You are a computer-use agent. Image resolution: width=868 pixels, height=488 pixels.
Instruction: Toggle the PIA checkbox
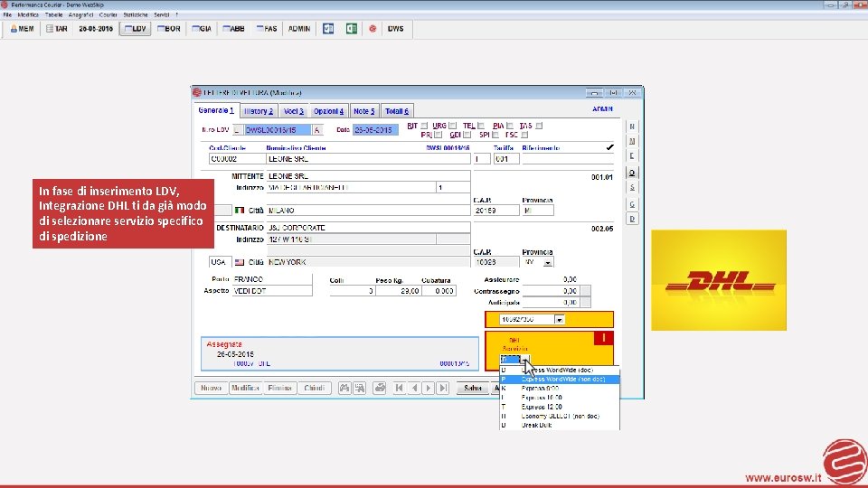510,127
